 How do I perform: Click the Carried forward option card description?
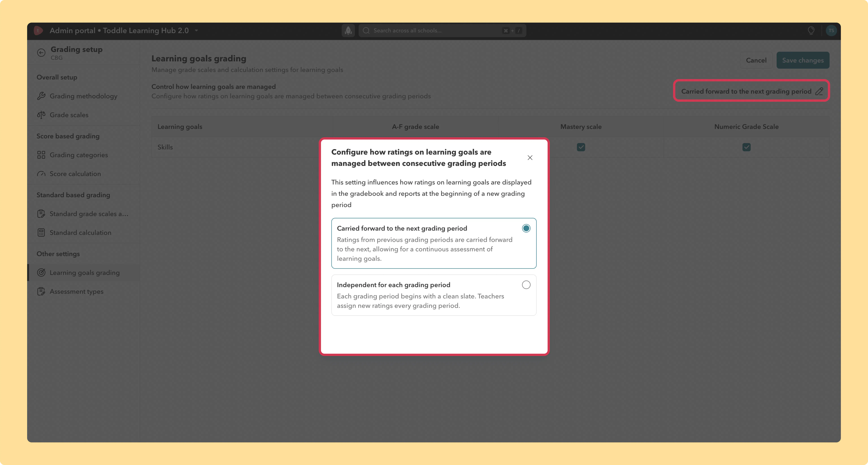[x=424, y=249]
